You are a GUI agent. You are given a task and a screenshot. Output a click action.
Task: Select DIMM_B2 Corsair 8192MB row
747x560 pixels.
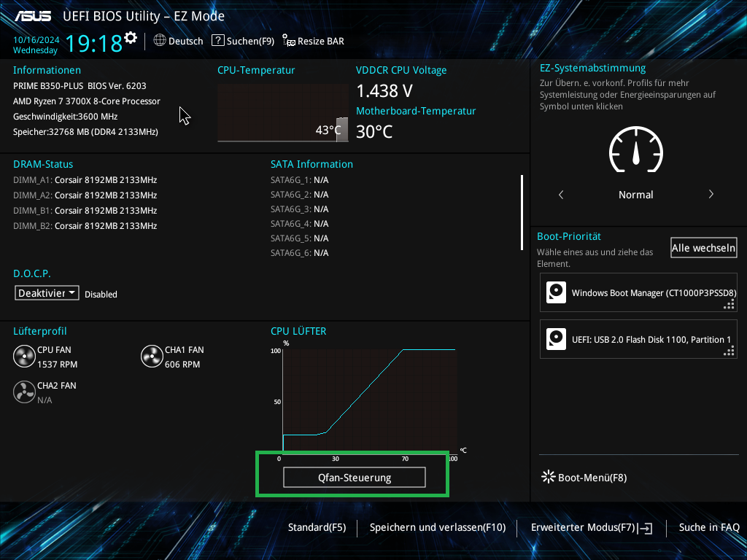[85, 226]
